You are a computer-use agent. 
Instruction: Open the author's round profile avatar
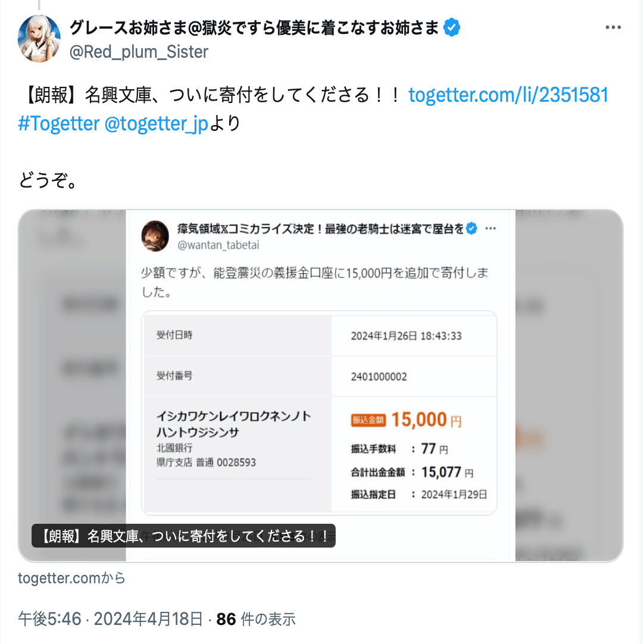pyautogui.click(x=39, y=39)
